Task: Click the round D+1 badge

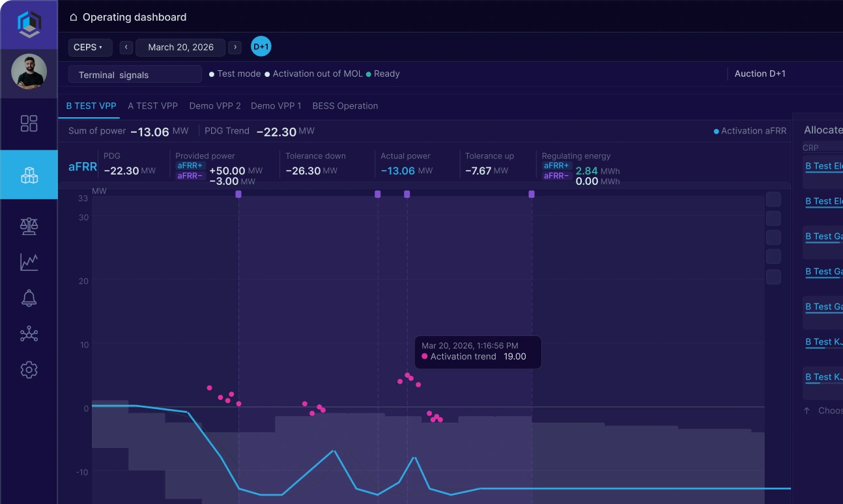Action: coord(261,46)
